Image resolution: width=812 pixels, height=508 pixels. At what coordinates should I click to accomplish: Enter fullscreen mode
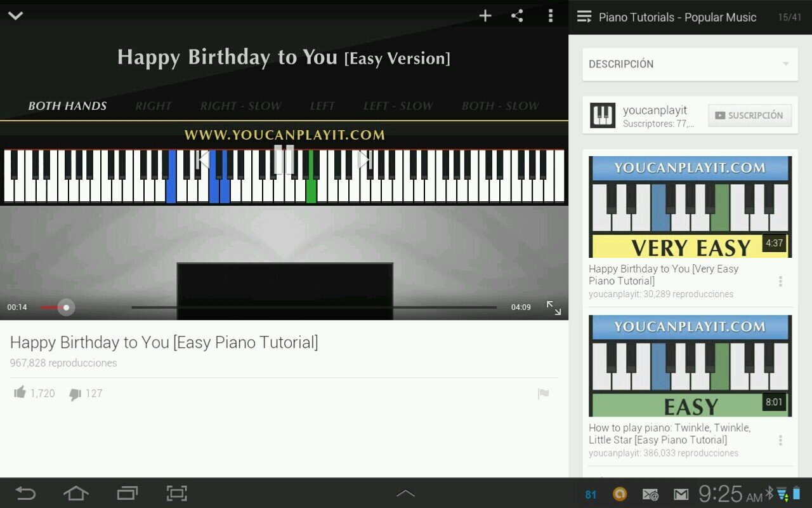[554, 307]
